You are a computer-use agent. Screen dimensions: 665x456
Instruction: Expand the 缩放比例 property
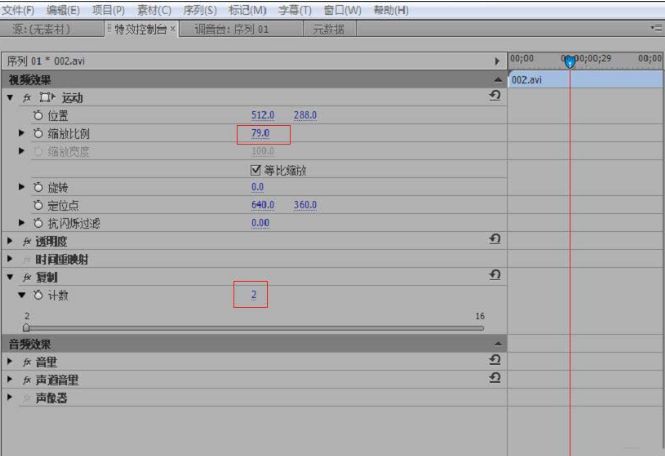pyautogui.click(x=22, y=133)
